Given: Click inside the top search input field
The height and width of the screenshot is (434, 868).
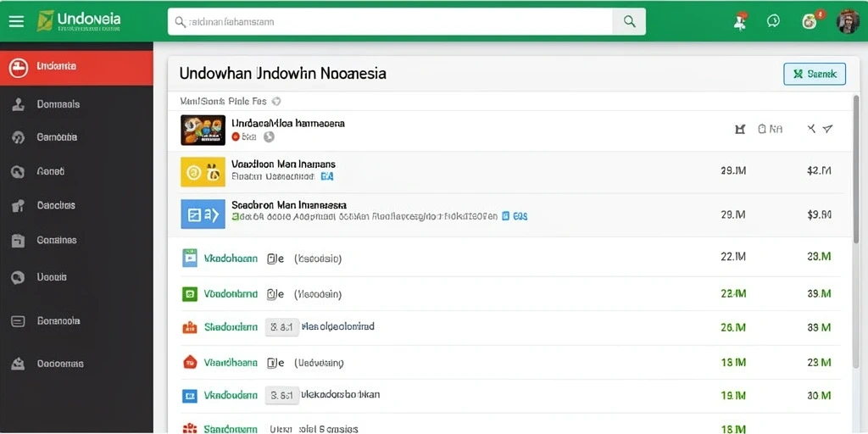Looking at the screenshot, I should tap(390, 21).
